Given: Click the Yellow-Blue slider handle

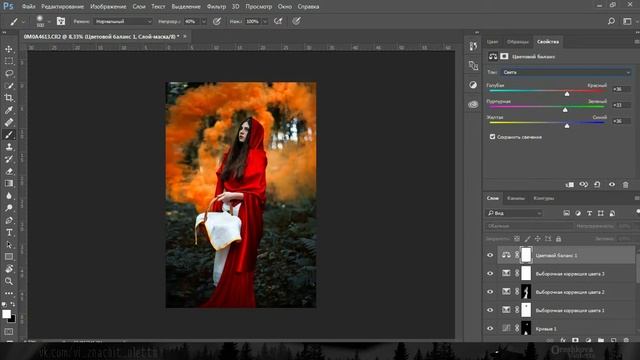Looking at the screenshot, I should 567,126.
